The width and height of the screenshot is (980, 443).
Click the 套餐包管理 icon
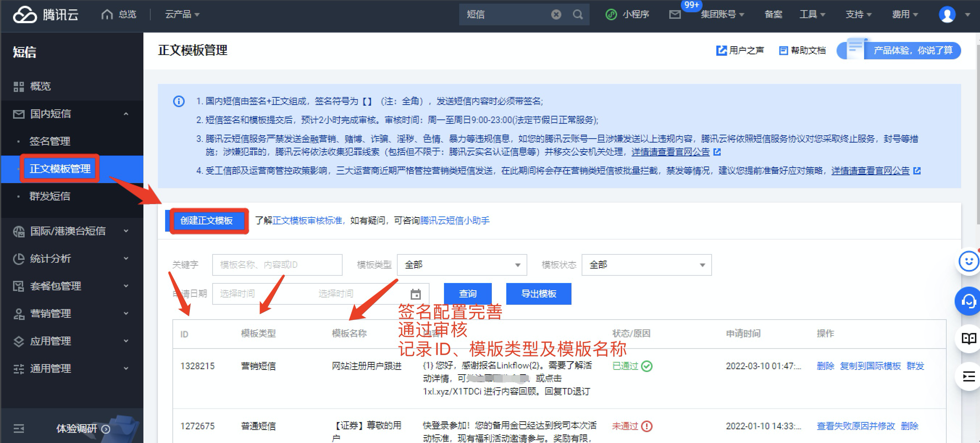18,286
